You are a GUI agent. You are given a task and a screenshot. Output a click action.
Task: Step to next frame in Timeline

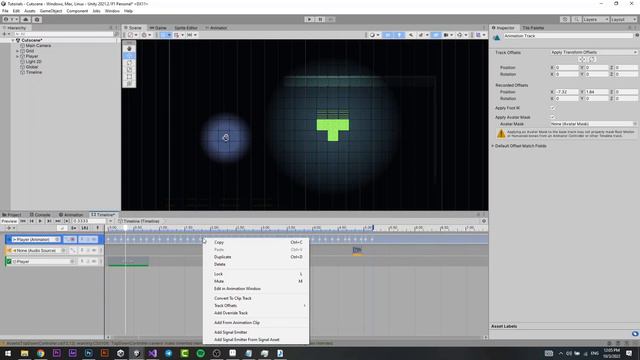(x=49, y=221)
